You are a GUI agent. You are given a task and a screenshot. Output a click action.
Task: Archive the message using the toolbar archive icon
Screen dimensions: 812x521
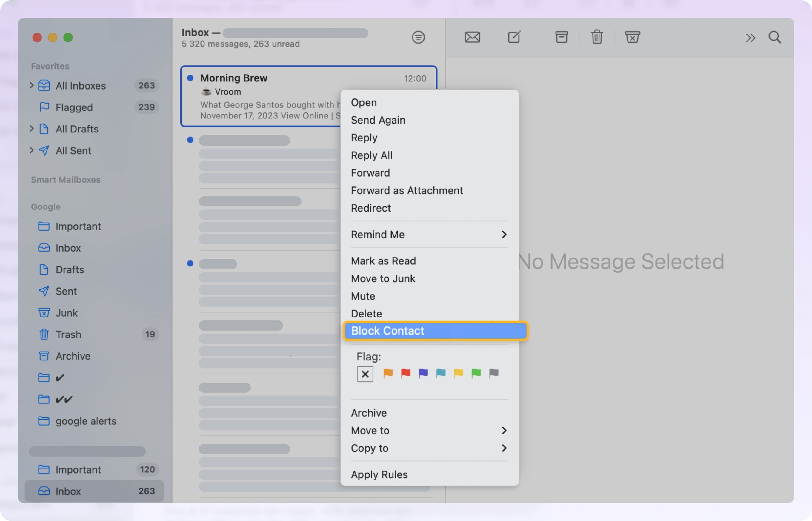[x=562, y=37]
